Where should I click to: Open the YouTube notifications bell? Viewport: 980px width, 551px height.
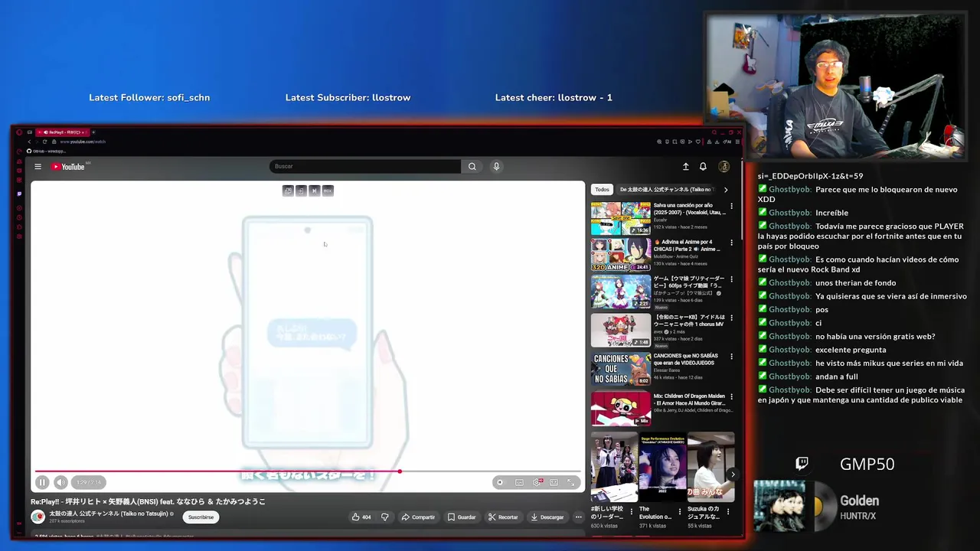coord(703,166)
